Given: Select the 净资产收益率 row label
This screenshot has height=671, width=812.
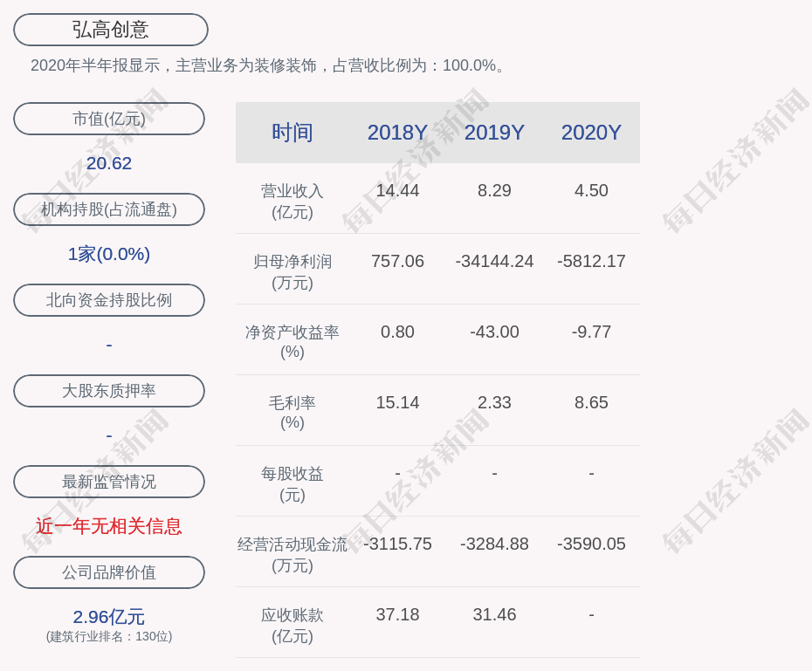Looking at the screenshot, I should coord(292,342).
